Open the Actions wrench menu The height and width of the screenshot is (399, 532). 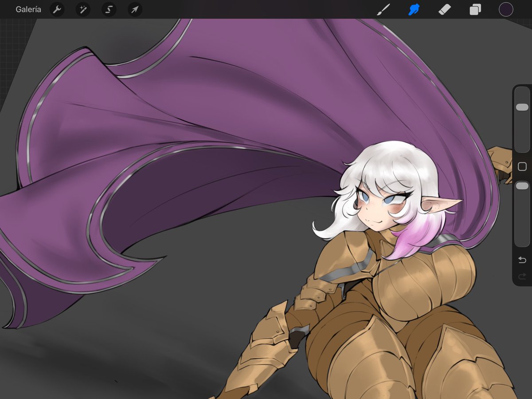point(57,9)
